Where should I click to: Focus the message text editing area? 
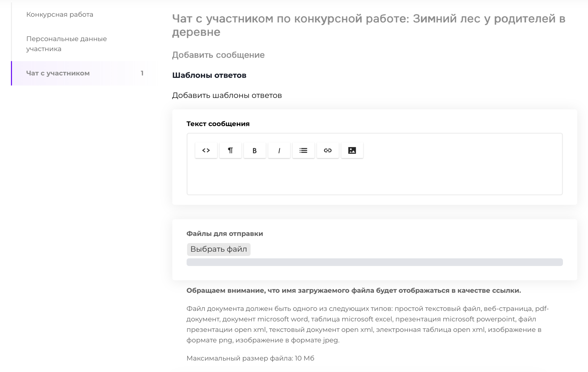[x=375, y=176]
